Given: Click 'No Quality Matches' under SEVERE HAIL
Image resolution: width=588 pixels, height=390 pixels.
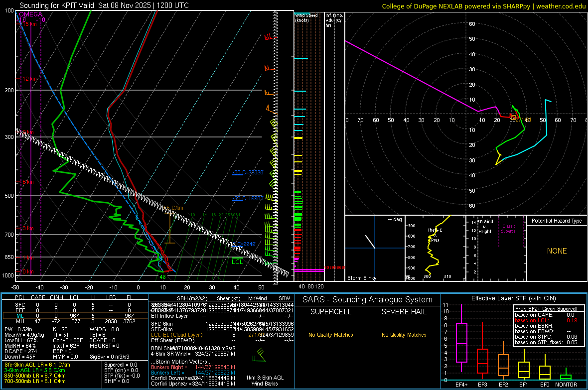Looking at the screenshot, I should pos(404,335).
